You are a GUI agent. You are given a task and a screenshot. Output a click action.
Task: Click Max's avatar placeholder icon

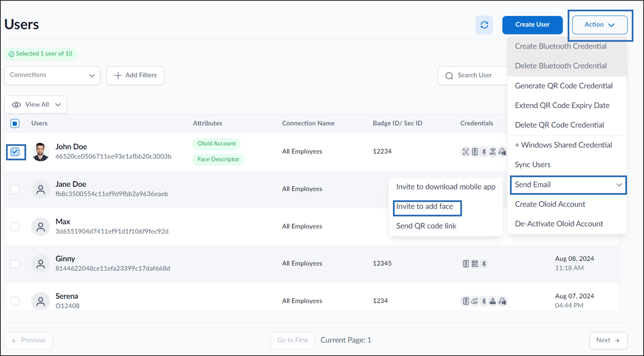(40, 227)
